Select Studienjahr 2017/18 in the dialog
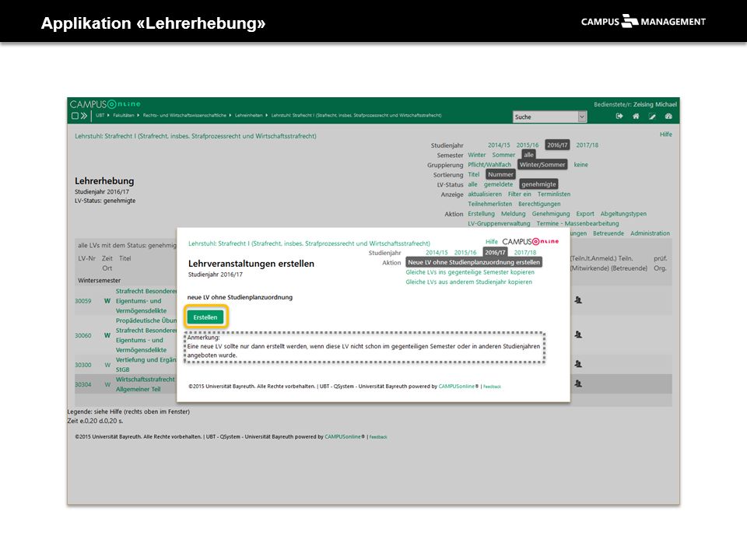The height and width of the screenshot is (560, 747). tap(525, 252)
